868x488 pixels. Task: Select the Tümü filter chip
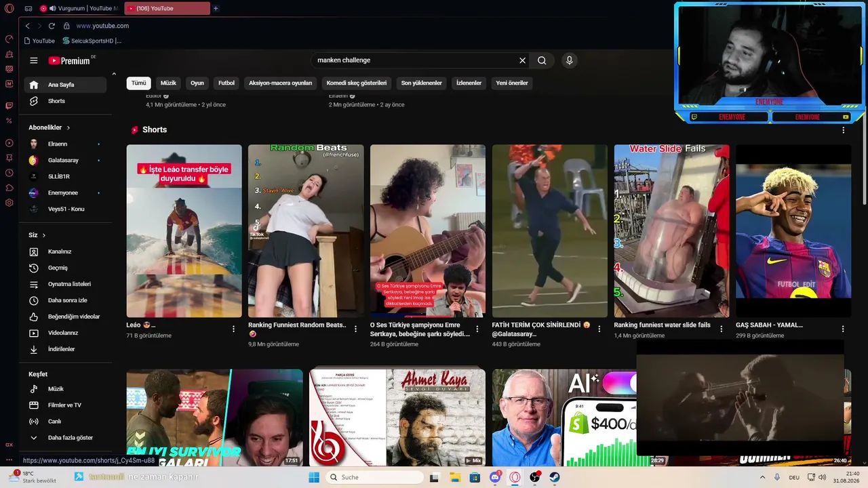[138, 83]
